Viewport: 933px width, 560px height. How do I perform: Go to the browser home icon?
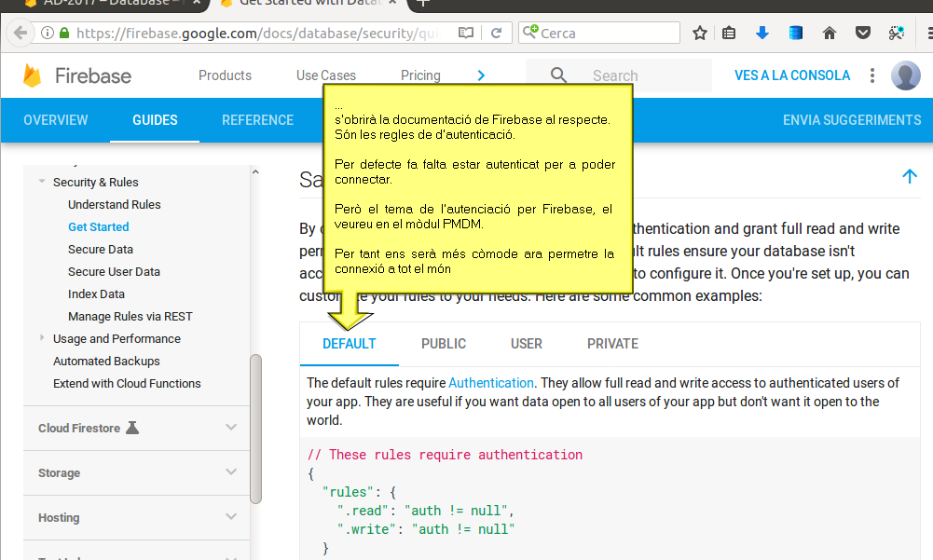830,33
